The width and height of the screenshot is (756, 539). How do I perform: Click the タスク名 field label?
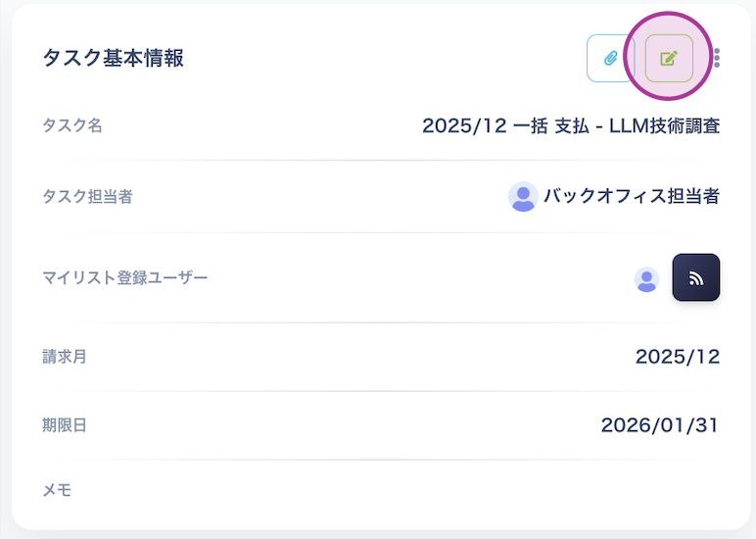click(x=72, y=125)
